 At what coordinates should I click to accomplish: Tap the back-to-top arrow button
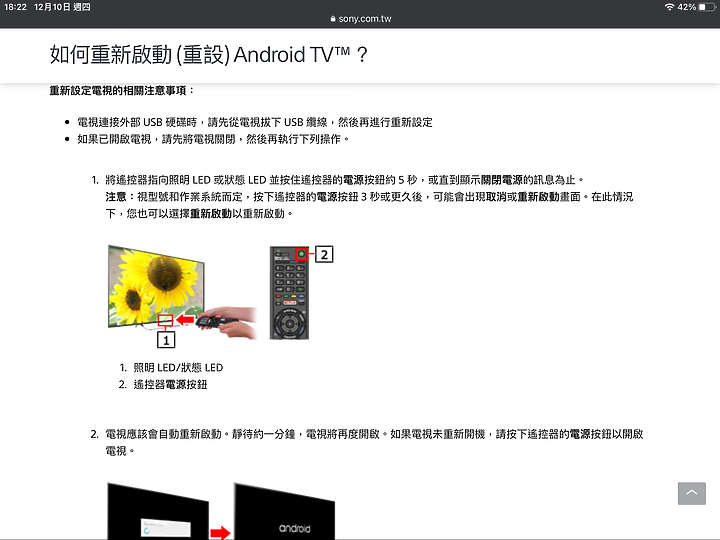point(692,493)
